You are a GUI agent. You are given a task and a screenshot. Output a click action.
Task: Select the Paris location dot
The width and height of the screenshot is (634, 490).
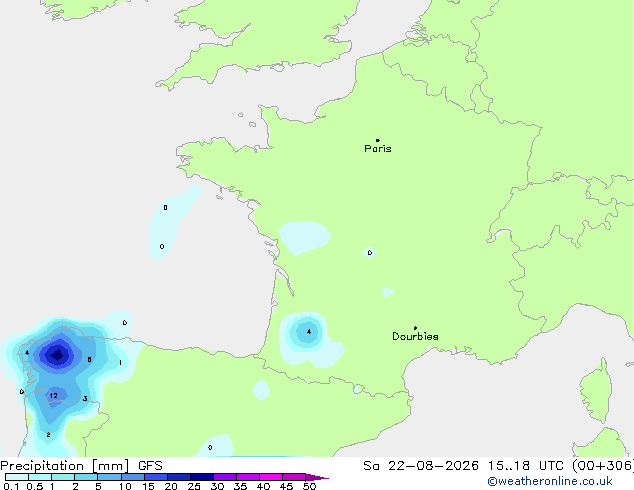378,140
